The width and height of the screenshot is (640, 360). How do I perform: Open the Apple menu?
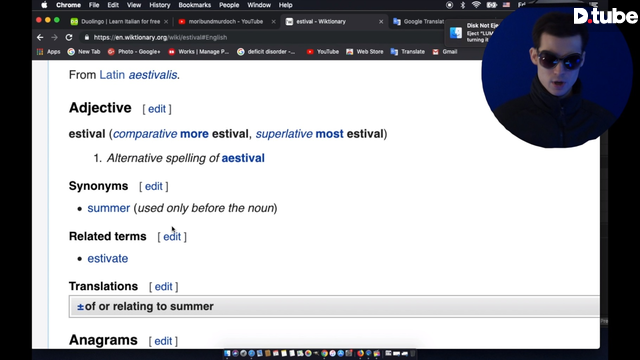(44, 5)
